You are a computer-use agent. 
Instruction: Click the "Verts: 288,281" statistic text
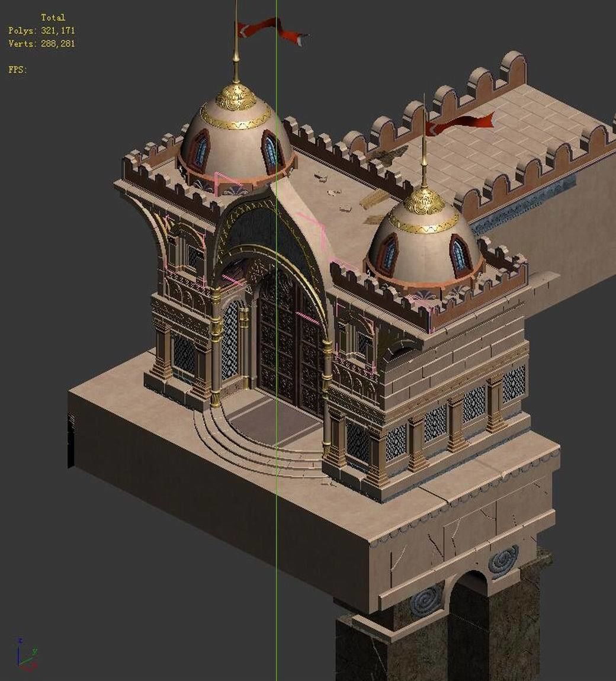click(41, 44)
